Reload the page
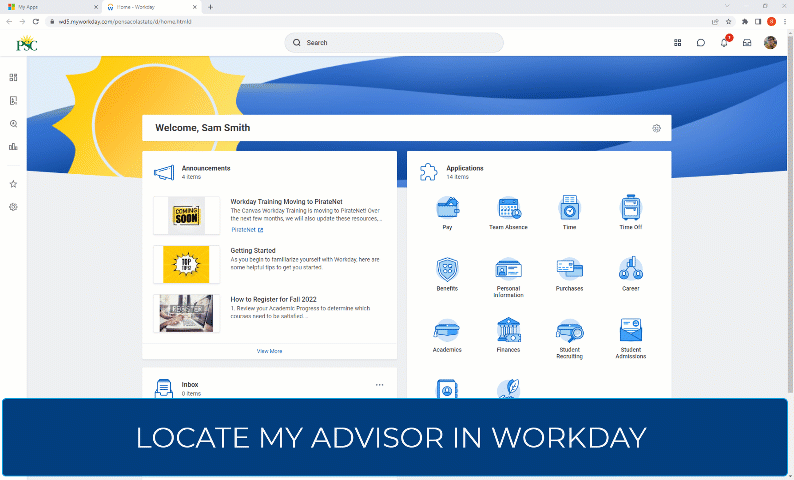 (35, 22)
